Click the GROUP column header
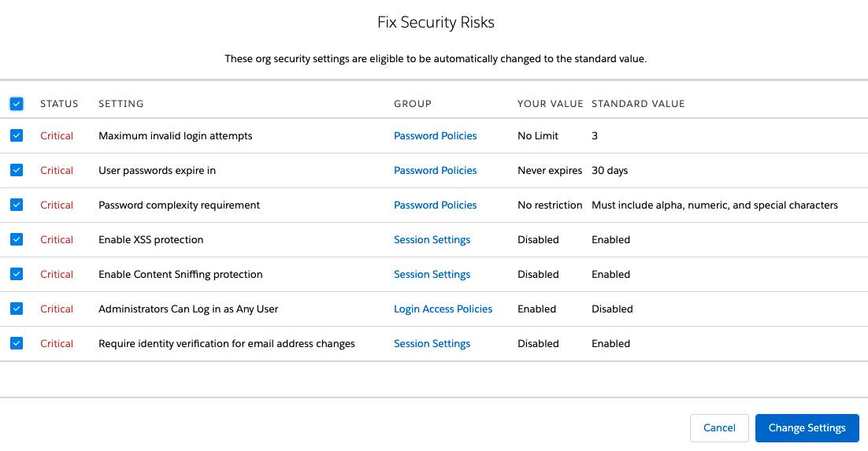868x451 pixels. [x=413, y=104]
